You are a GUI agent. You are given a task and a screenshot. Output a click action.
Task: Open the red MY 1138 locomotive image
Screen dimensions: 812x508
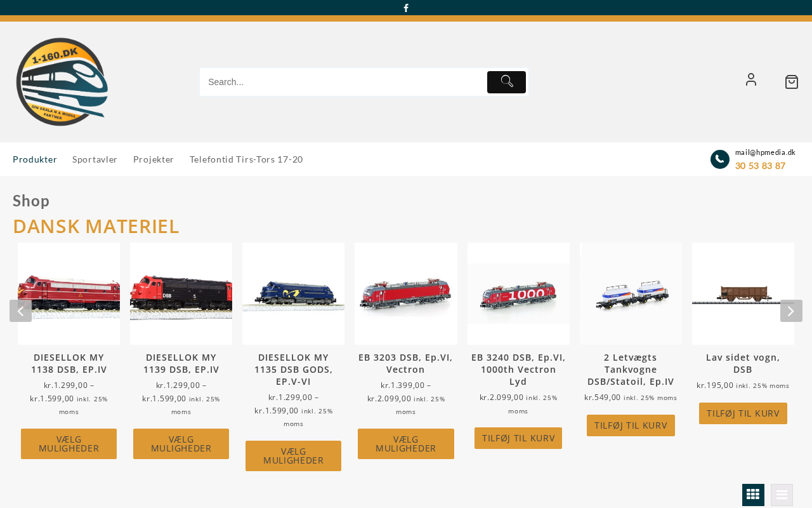(x=69, y=294)
